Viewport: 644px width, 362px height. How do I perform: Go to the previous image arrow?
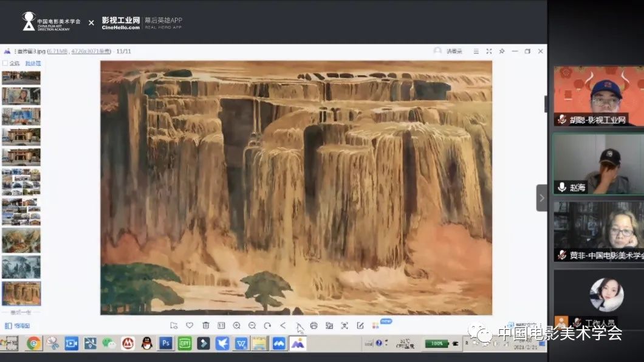(x=283, y=326)
